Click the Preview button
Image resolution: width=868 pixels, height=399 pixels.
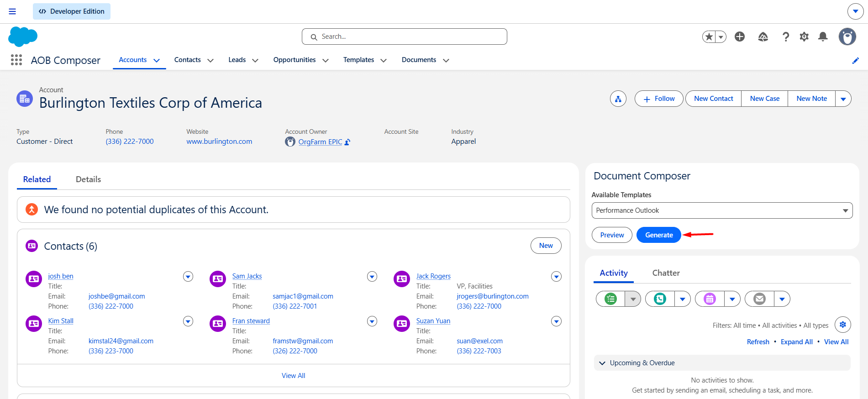612,235
